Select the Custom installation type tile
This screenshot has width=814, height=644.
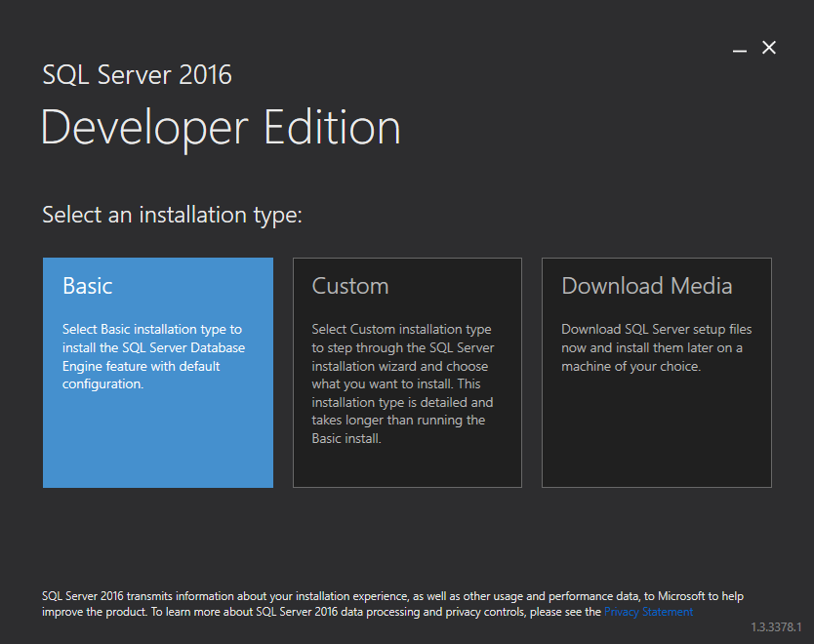407,372
